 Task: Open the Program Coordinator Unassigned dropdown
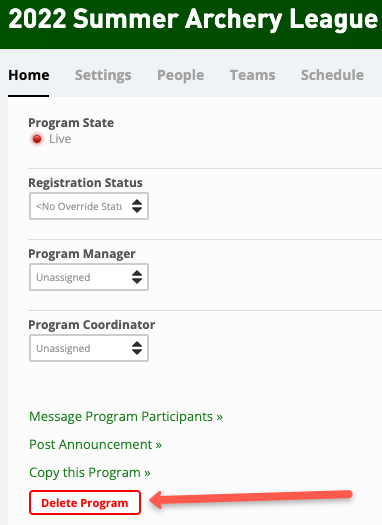pyautogui.click(x=89, y=348)
